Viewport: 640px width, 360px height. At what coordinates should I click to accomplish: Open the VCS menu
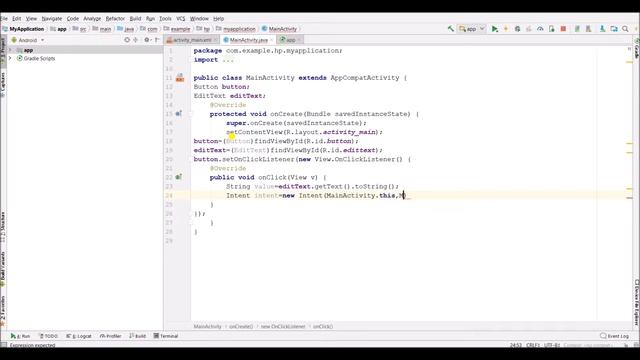point(180,18)
